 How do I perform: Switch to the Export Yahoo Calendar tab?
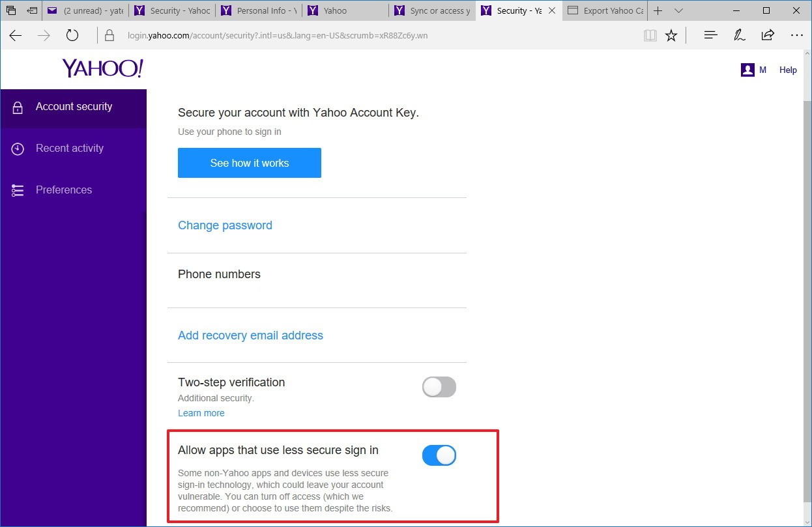(605, 10)
